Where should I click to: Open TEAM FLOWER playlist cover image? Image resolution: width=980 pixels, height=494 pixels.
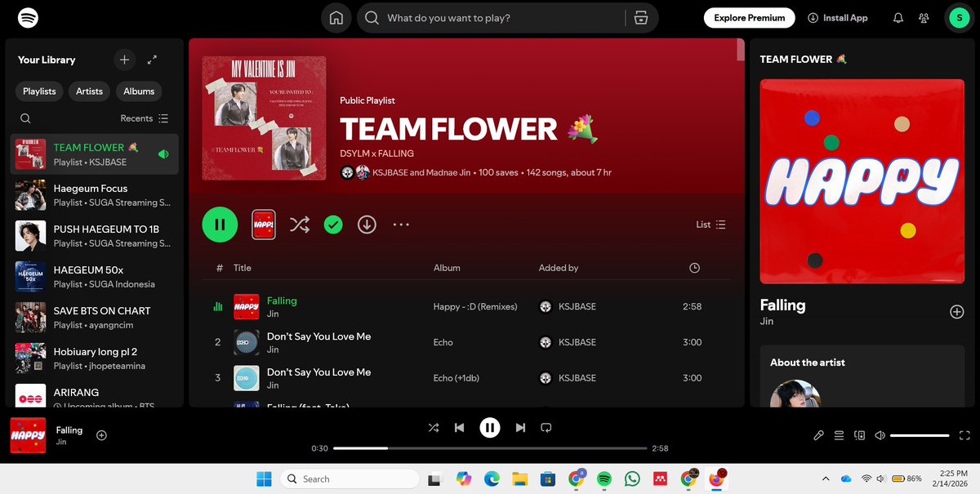264,118
